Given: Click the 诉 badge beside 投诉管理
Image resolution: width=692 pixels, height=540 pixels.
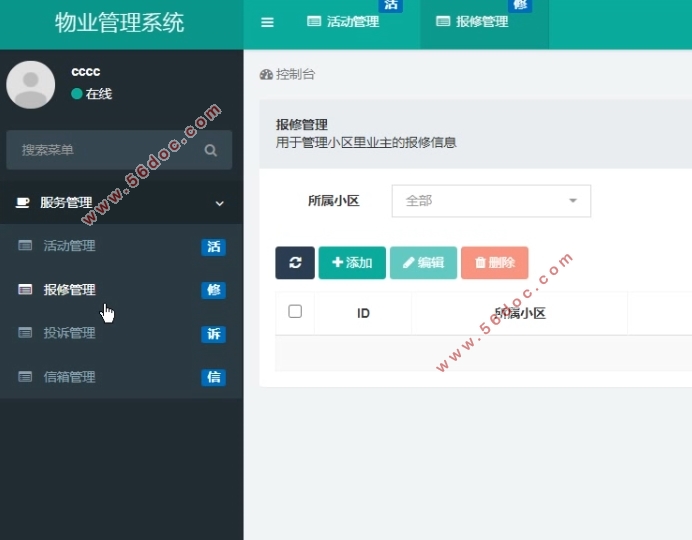Looking at the screenshot, I should click(214, 334).
